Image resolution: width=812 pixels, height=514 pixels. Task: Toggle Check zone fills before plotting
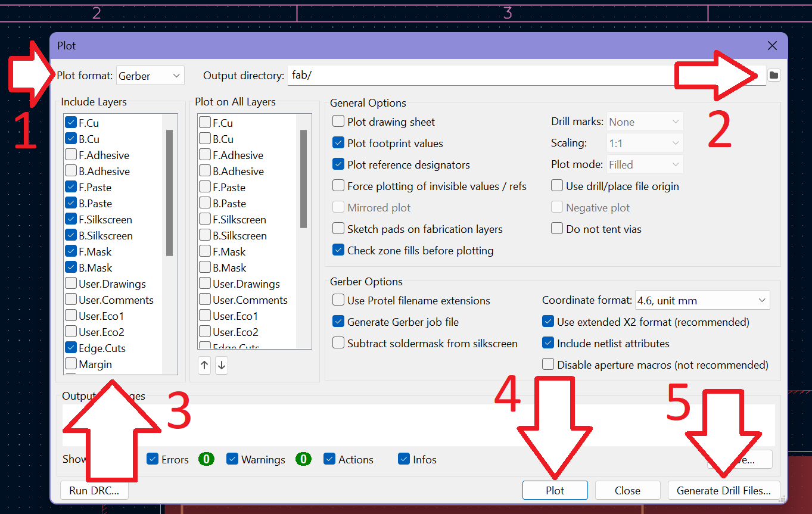point(338,250)
